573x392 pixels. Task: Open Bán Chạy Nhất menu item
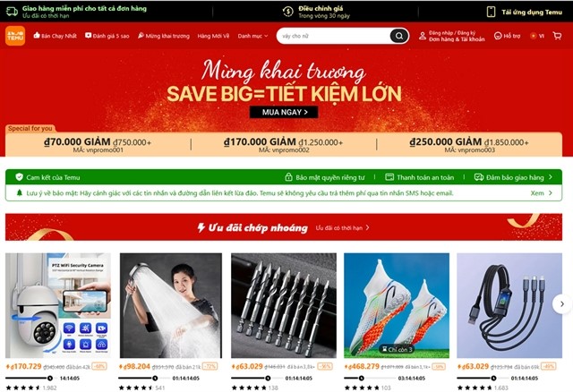pyautogui.click(x=56, y=36)
